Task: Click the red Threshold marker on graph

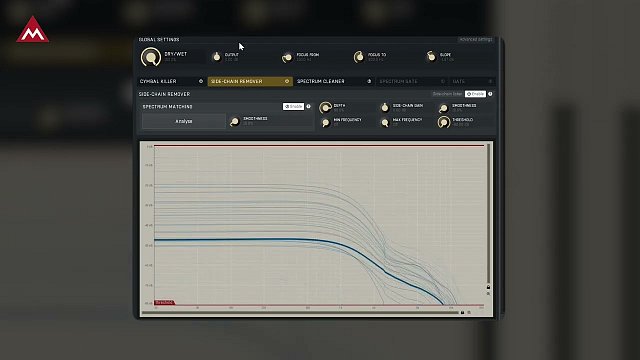Action: 164,302
